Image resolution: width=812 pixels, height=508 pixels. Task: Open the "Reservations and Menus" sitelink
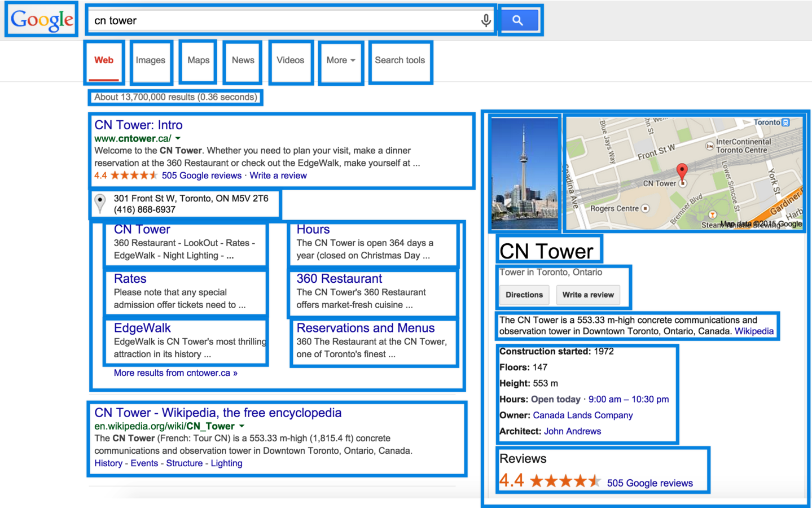pyautogui.click(x=366, y=328)
